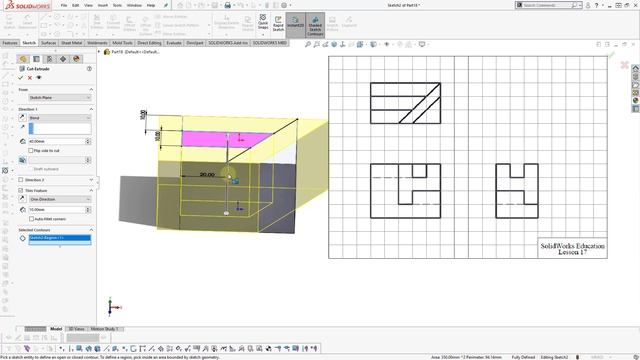This screenshot has height=360, width=640.
Task: Toggle the Draft outward checkbox
Action: (x=31, y=169)
